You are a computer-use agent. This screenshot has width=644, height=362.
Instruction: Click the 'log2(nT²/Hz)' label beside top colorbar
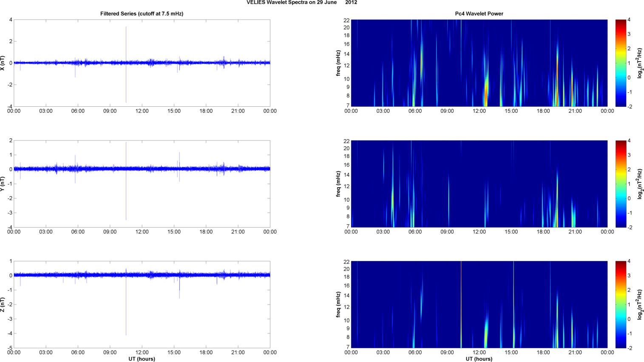point(640,63)
